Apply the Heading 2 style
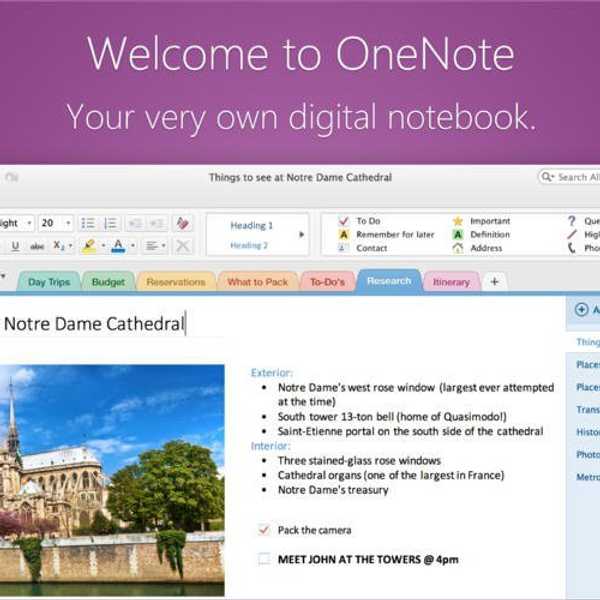Image resolution: width=600 pixels, height=600 pixels. click(x=249, y=245)
